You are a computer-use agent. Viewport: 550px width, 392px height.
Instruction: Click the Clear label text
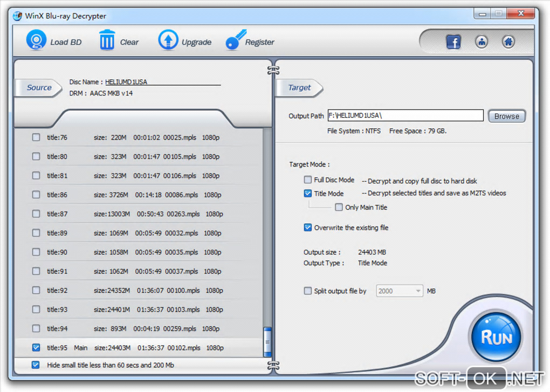pos(129,42)
